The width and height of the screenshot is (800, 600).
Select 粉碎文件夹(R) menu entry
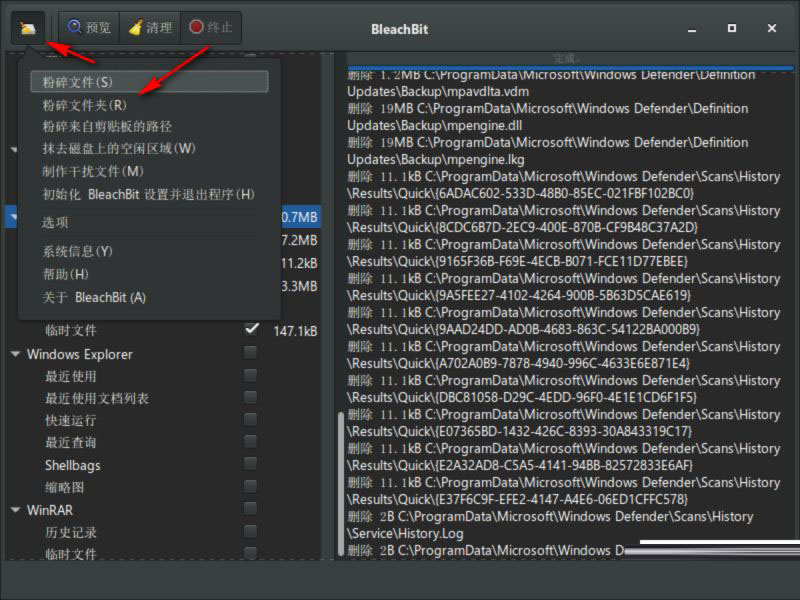point(149,105)
